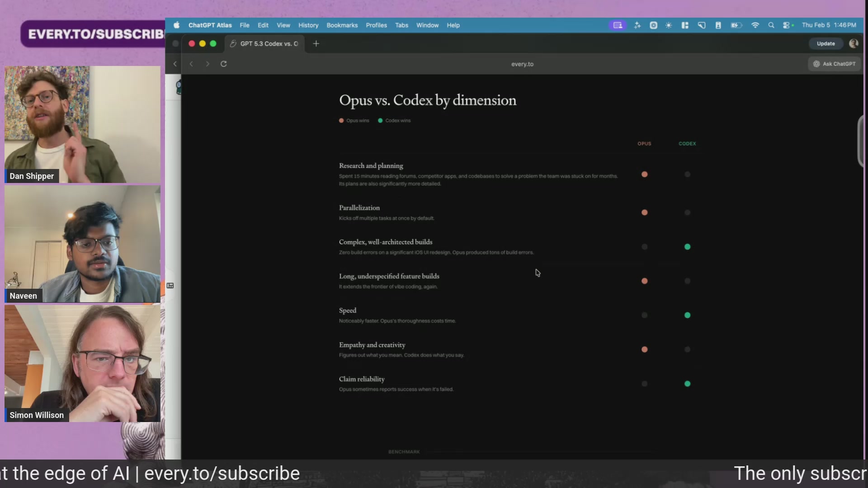
Task: Click the browser back arrow
Action: (x=191, y=64)
